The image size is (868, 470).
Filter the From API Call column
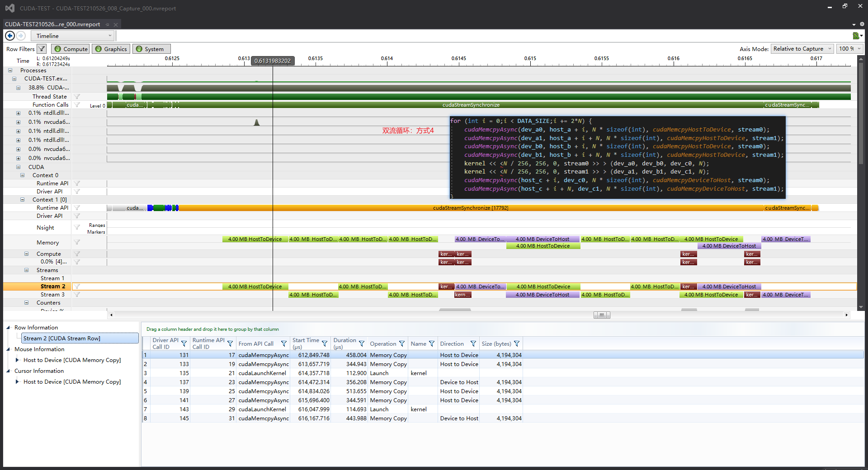point(284,343)
